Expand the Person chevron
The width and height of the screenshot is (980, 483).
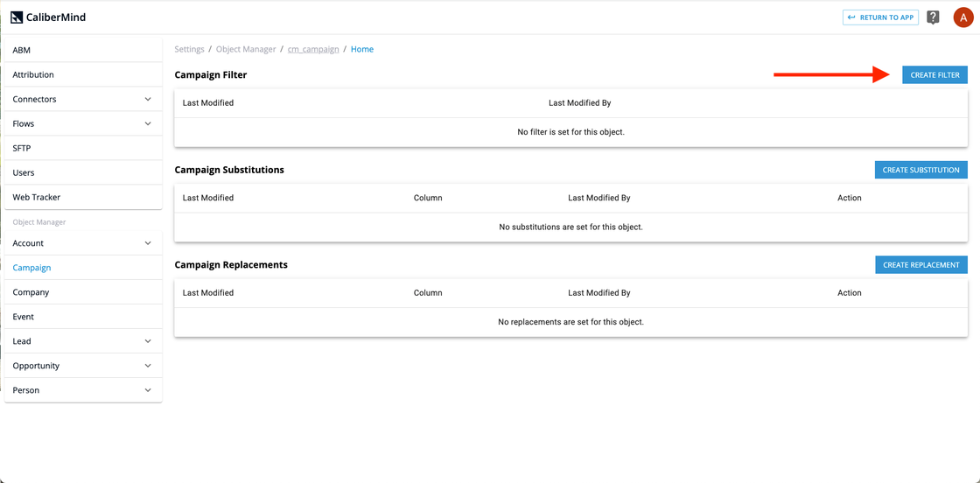point(148,390)
